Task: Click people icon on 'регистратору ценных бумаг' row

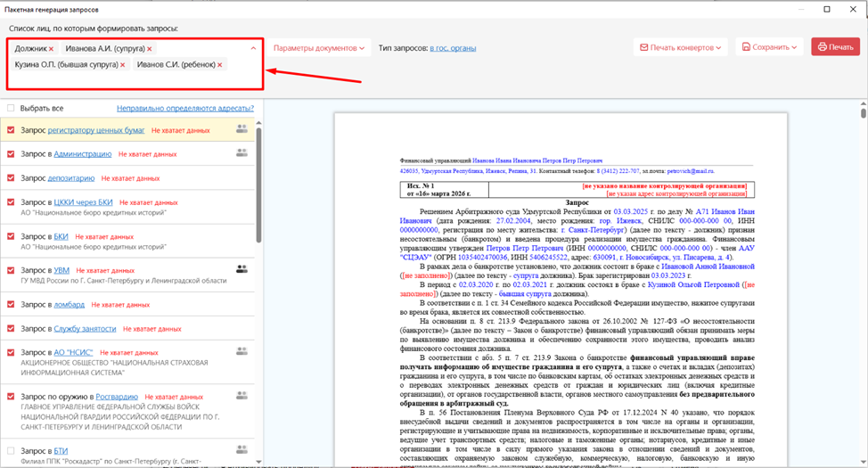Action: tap(242, 129)
